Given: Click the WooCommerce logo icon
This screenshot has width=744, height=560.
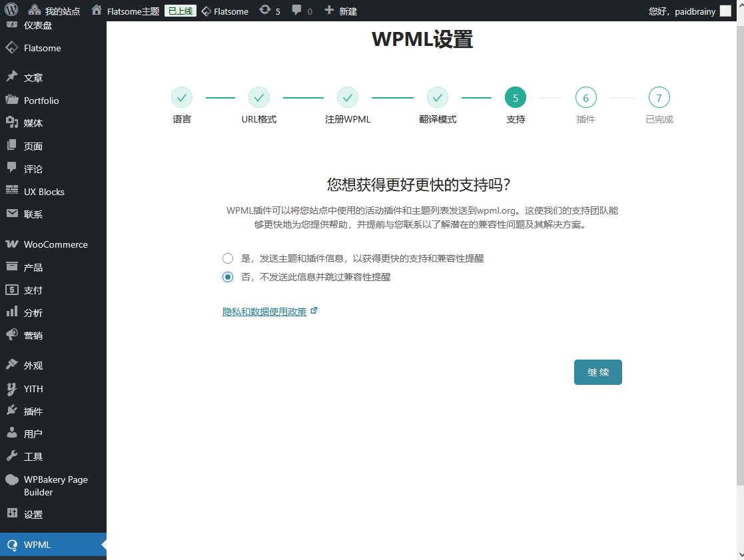Looking at the screenshot, I should tap(12, 244).
